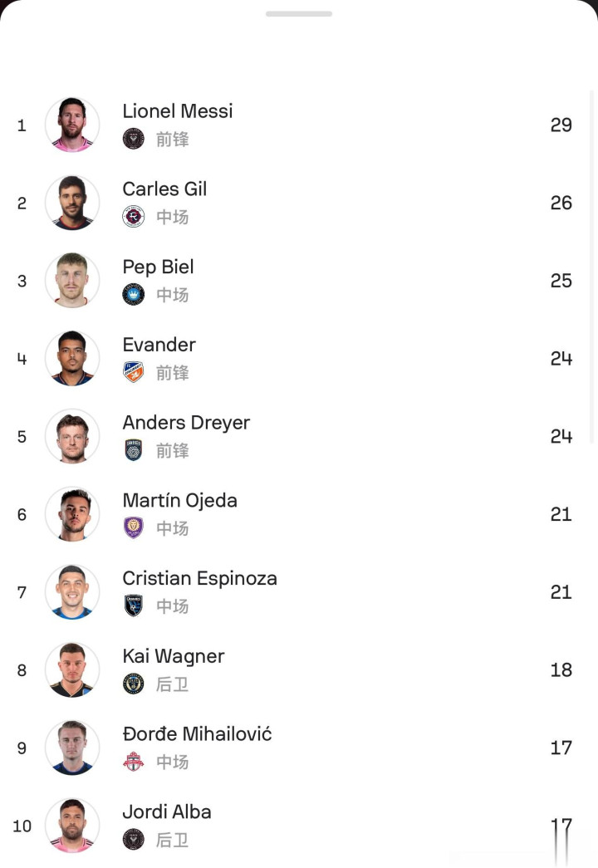Screen dimensions: 598x868
Task: Click the FC Cincinnati crest under Evander
Action: pos(133,372)
